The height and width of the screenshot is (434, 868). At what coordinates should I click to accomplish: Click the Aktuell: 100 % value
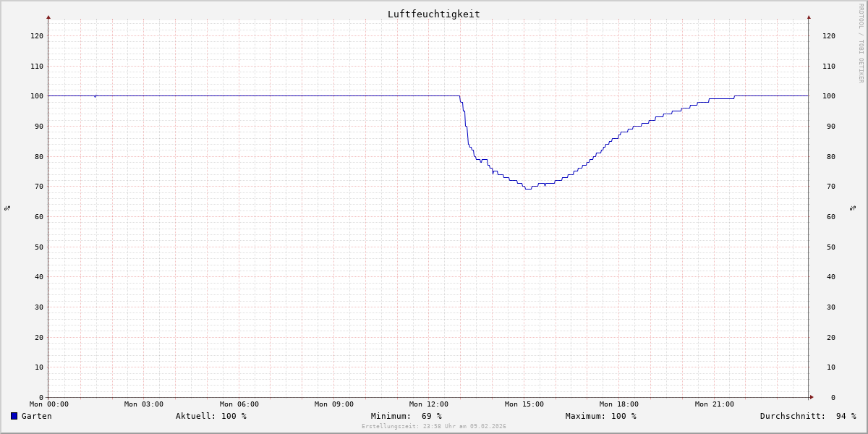[x=210, y=416]
